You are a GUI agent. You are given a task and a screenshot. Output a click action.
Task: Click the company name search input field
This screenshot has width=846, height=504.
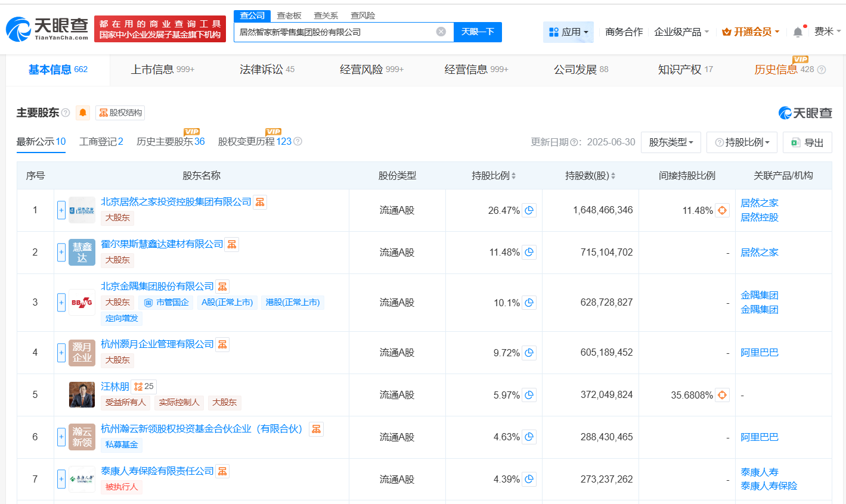click(334, 32)
